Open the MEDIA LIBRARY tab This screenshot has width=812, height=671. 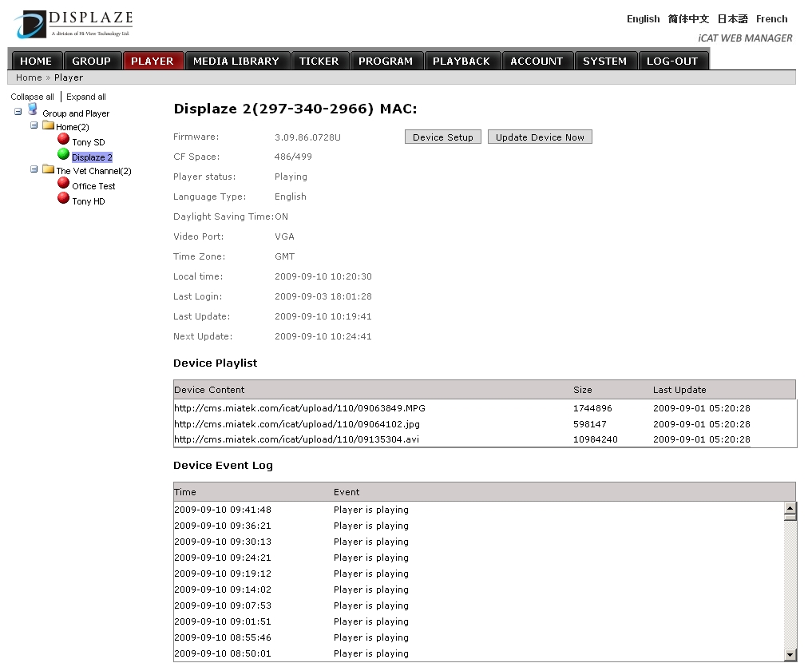236,61
